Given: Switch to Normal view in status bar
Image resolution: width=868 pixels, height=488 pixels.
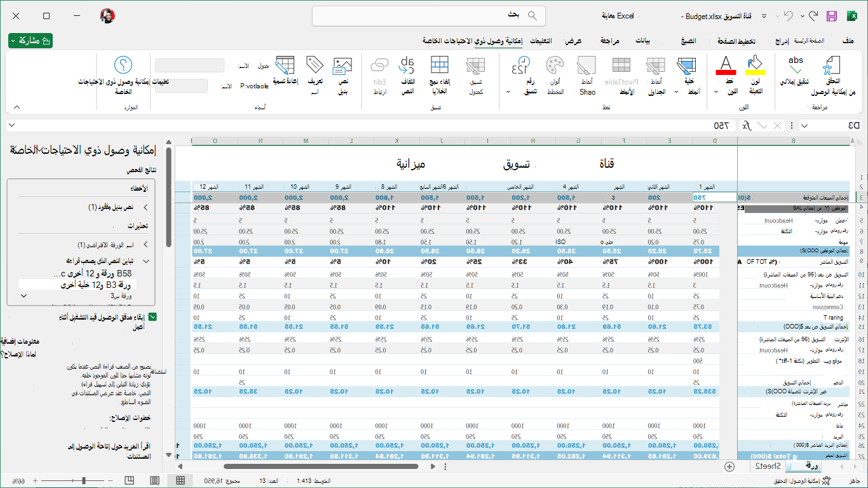Looking at the screenshot, I should click(x=180, y=480).
